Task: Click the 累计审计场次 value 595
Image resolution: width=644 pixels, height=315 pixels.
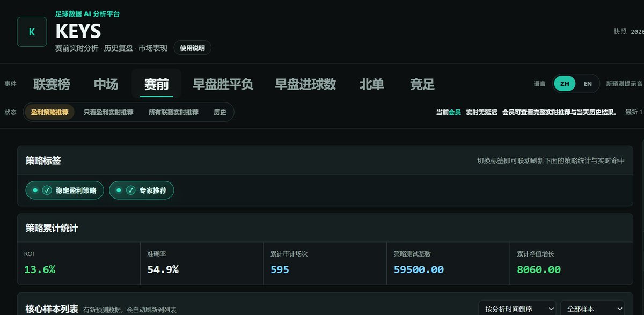Action: tap(280, 269)
